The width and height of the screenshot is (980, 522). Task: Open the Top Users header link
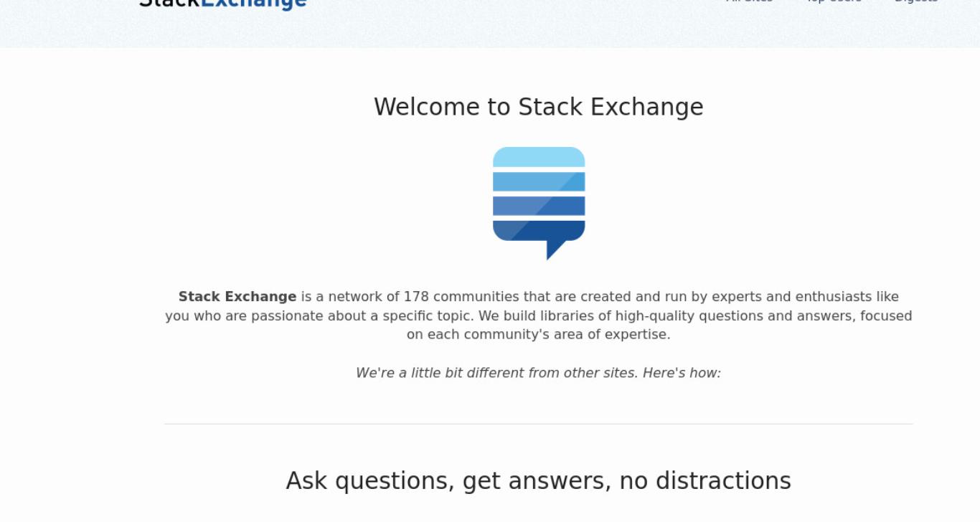[x=833, y=2]
